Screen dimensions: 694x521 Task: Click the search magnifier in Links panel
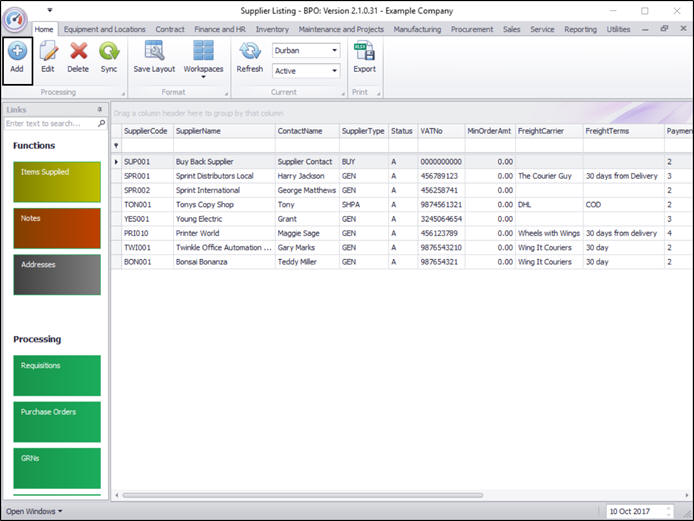101,124
